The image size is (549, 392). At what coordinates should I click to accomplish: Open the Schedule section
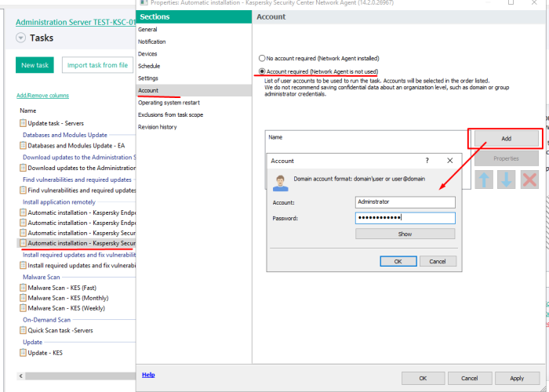click(x=149, y=66)
